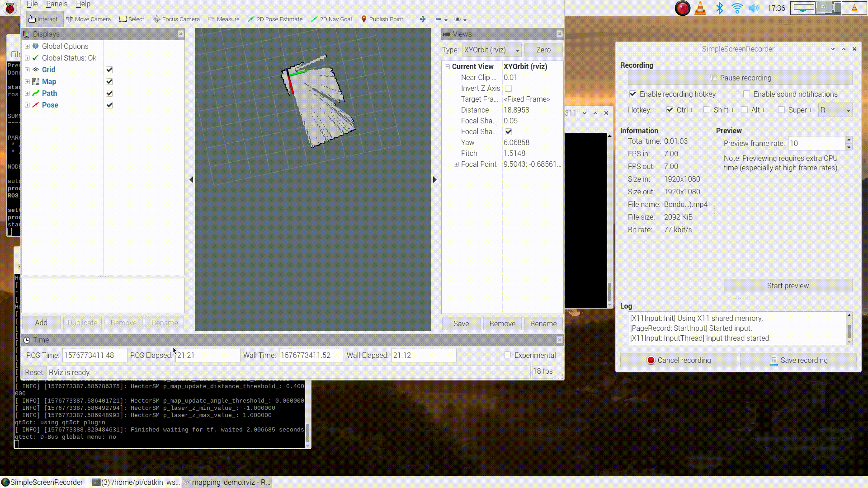Click the Preview frame rate field
The width and height of the screenshot is (868, 488).
point(816,143)
